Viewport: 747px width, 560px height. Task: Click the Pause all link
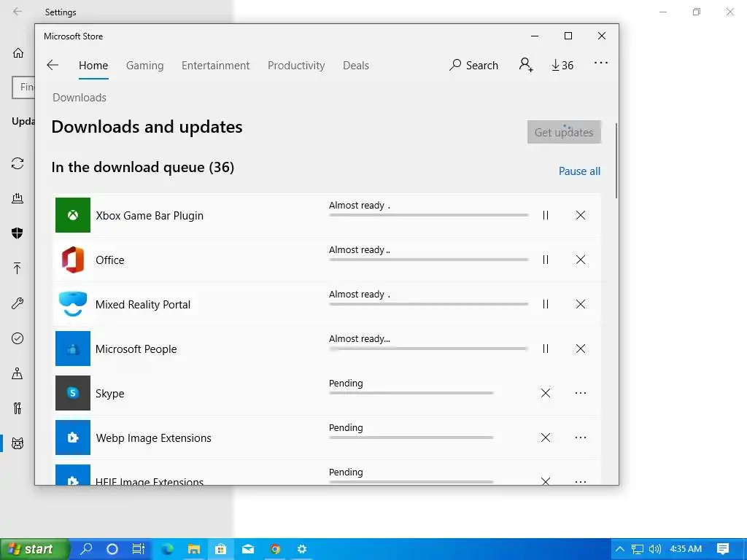click(579, 171)
